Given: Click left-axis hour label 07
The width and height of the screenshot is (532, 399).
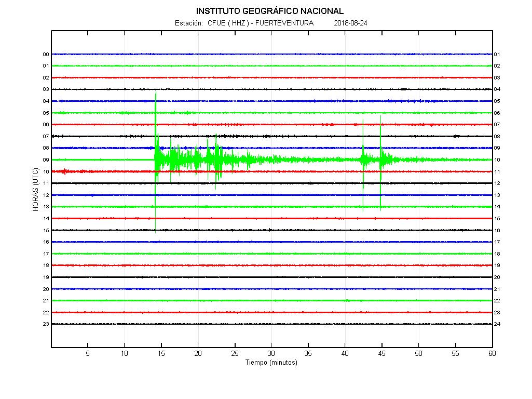Looking at the screenshot, I should coord(46,137).
